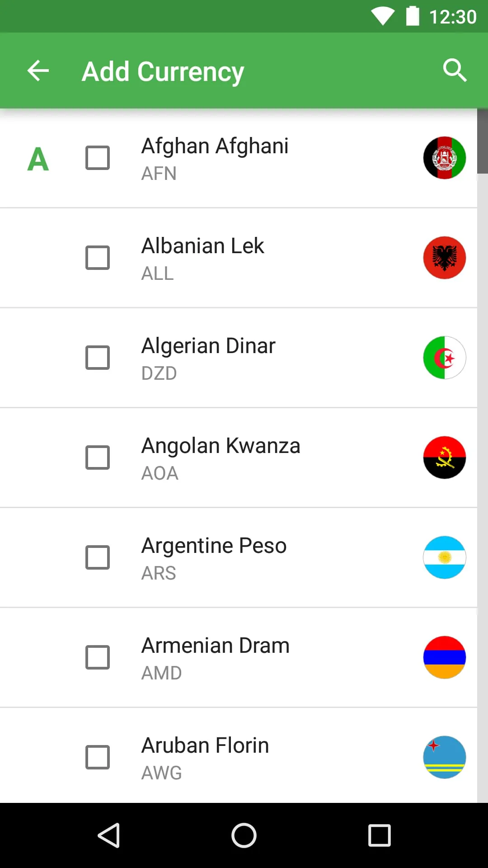Tick the Algerian Dinar checkbox
This screenshot has height=868, width=488.
tap(98, 358)
